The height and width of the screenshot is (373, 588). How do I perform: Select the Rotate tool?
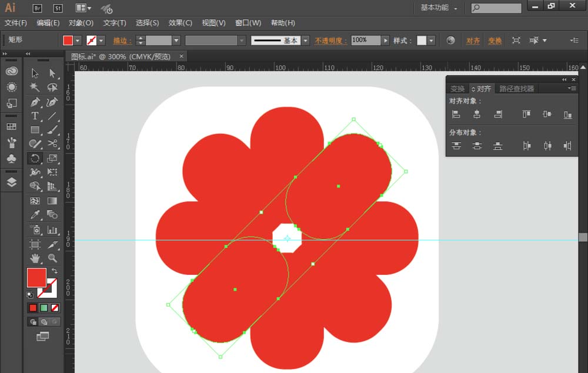coord(35,159)
